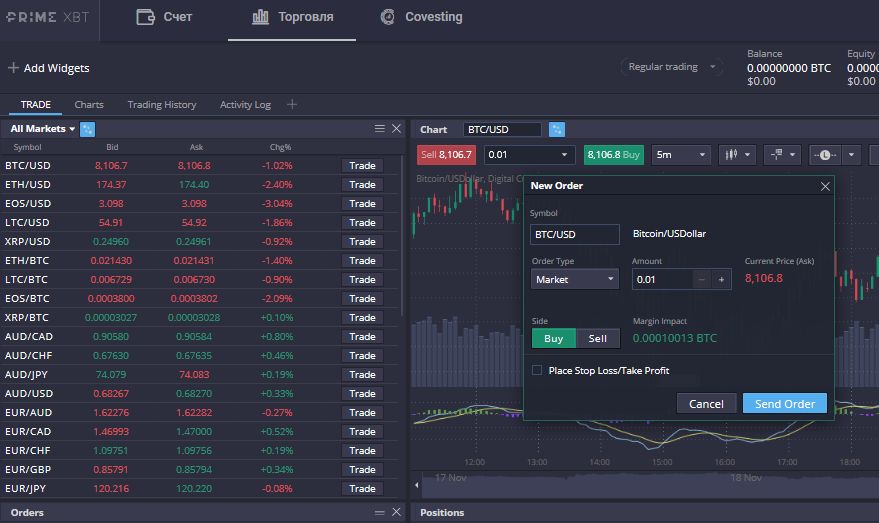Click the plus icon to add new tab

pyautogui.click(x=292, y=104)
